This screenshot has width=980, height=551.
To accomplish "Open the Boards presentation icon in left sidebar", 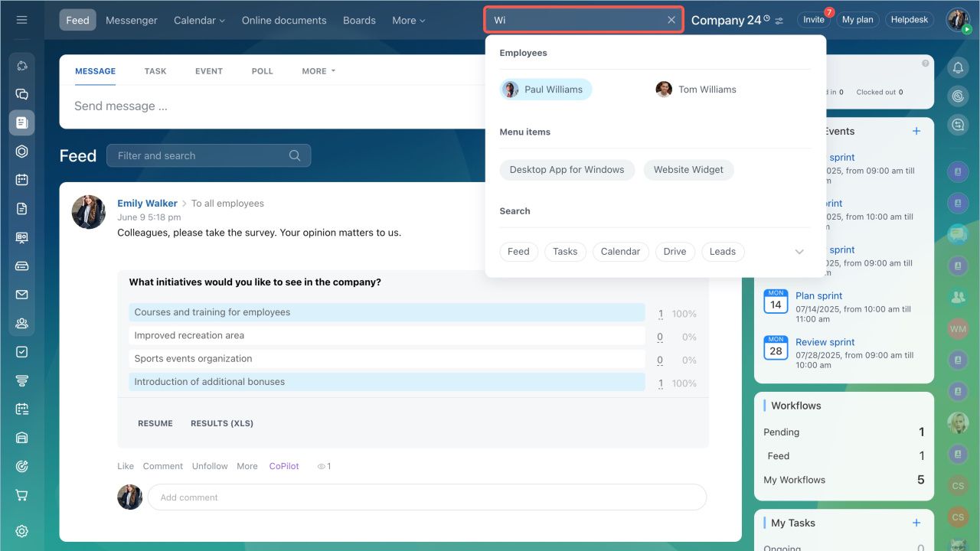I will (21, 237).
